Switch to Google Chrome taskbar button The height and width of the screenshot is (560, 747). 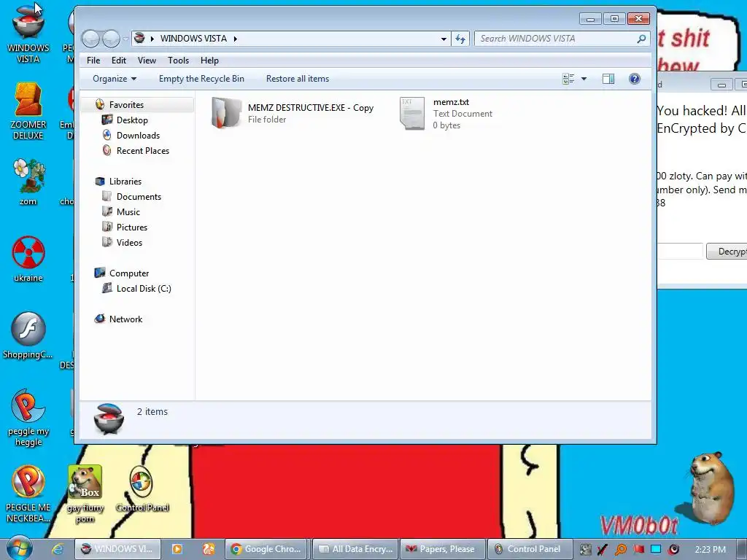(x=267, y=549)
